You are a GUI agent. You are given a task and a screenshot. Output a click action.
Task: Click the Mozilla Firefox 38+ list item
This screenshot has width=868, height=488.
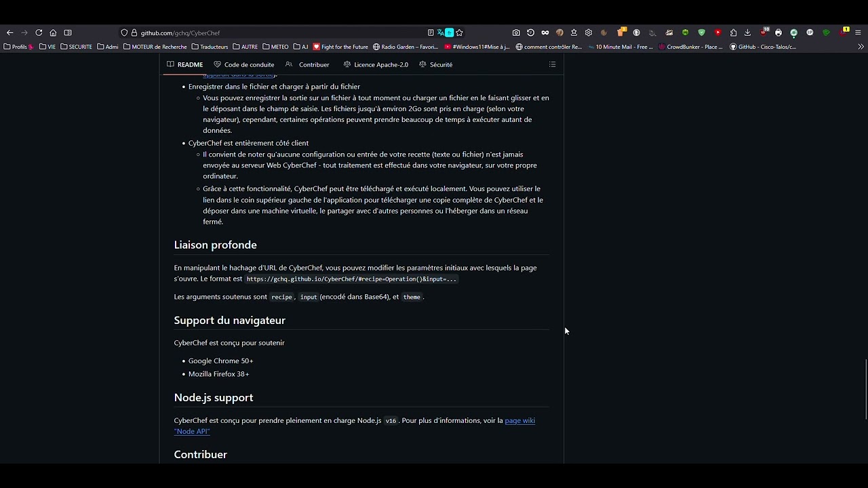pyautogui.click(x=218, y=373)
